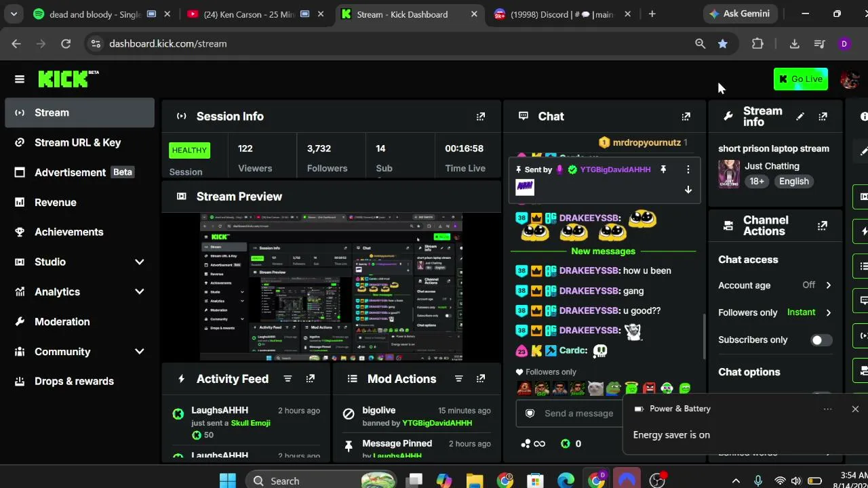Pop out the Activity Feed panel
The width and height of the screenshot is (868, 488).
point(310,379)
